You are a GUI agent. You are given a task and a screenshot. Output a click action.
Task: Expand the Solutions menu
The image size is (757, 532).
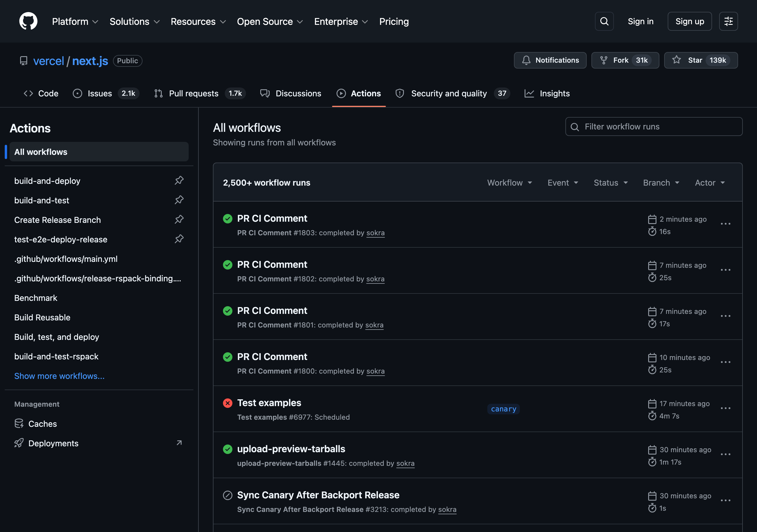point(135,22)
